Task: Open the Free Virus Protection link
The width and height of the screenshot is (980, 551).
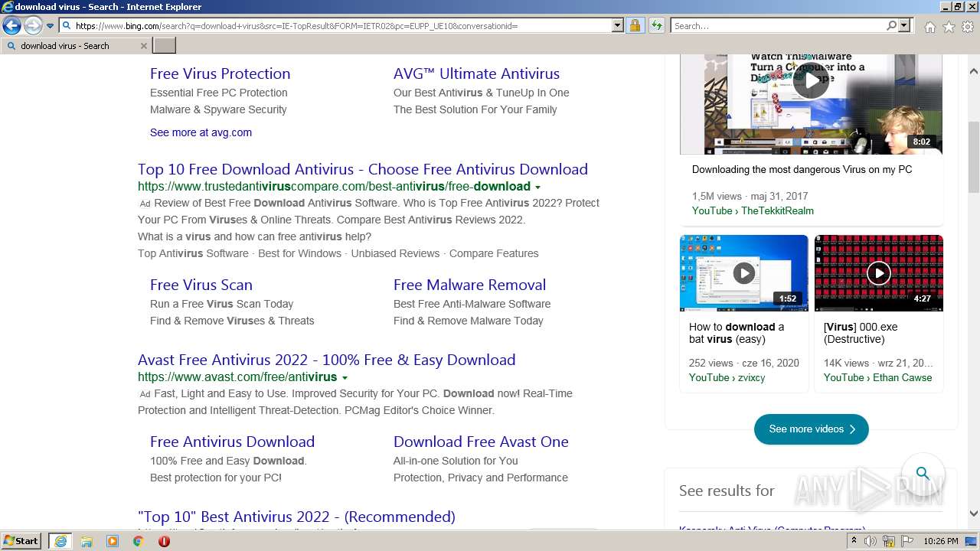Action: click(220, 73)
